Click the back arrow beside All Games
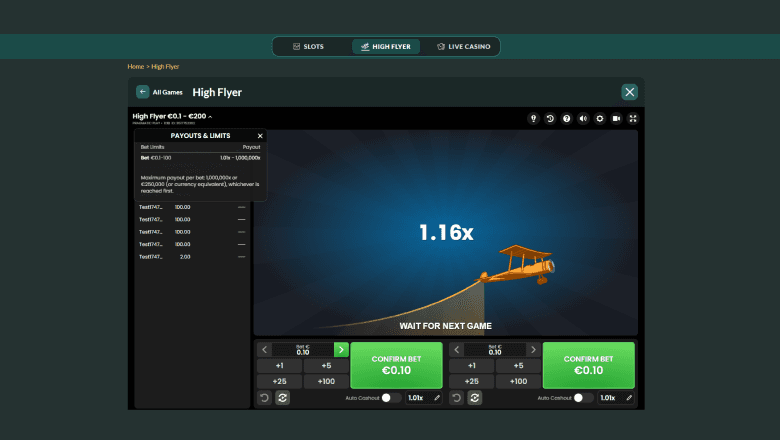This screenshot has width=780, height=440. [143, 92]
